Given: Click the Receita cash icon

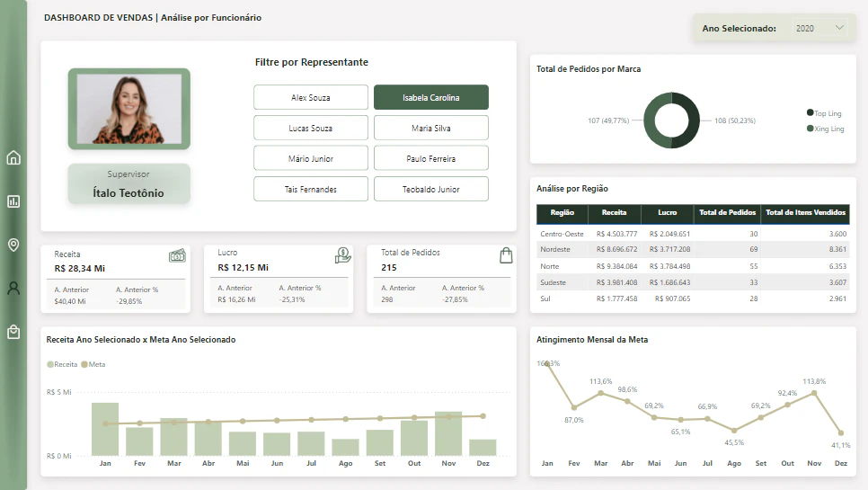Looking at the screenshot, I should pyautogui.click(x=177, y=256).
